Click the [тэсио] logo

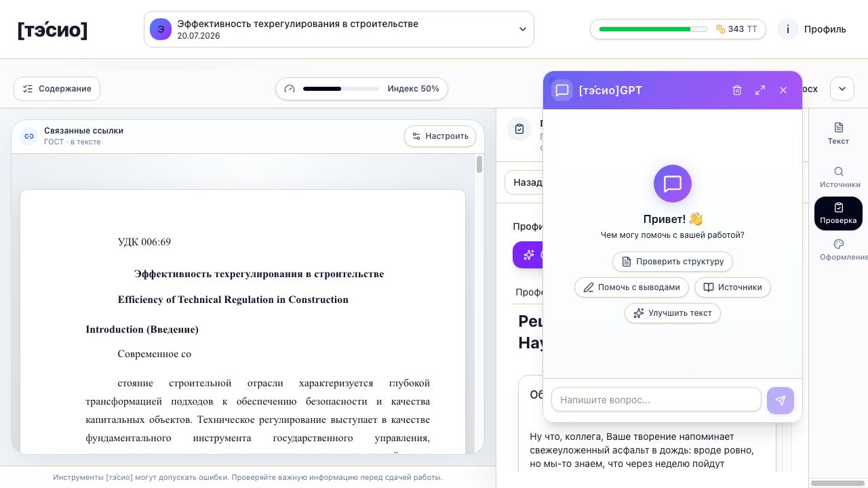[x=52, y=30]
